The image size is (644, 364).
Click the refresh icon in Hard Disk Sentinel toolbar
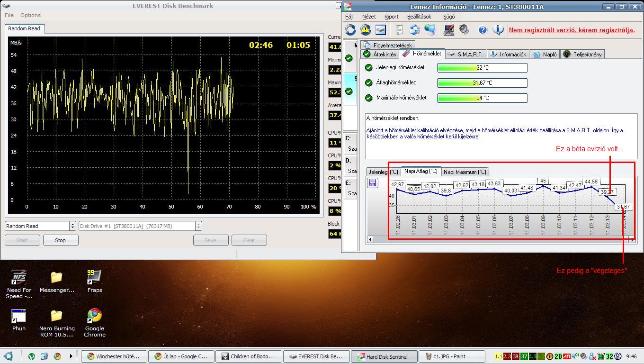click(350, 30)
